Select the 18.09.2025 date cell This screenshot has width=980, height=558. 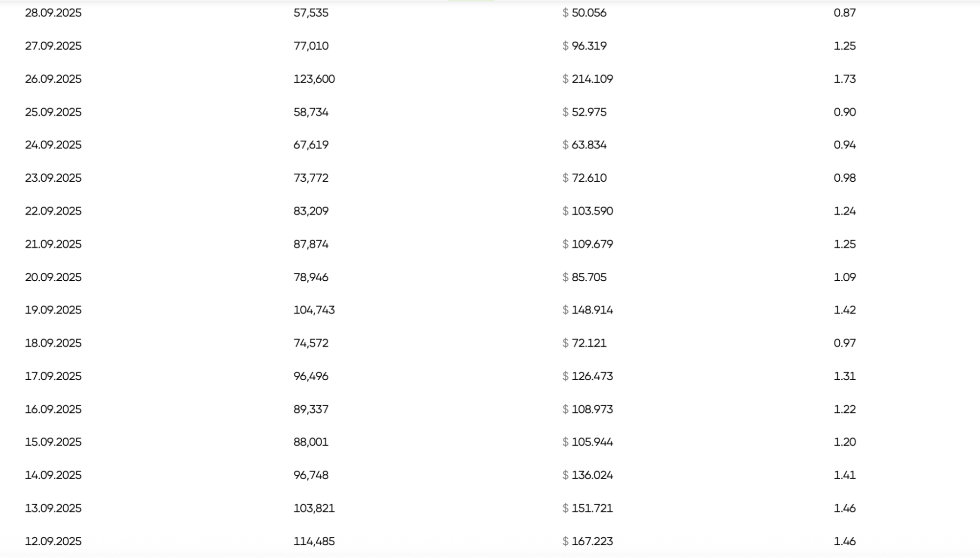click(53, 343)
